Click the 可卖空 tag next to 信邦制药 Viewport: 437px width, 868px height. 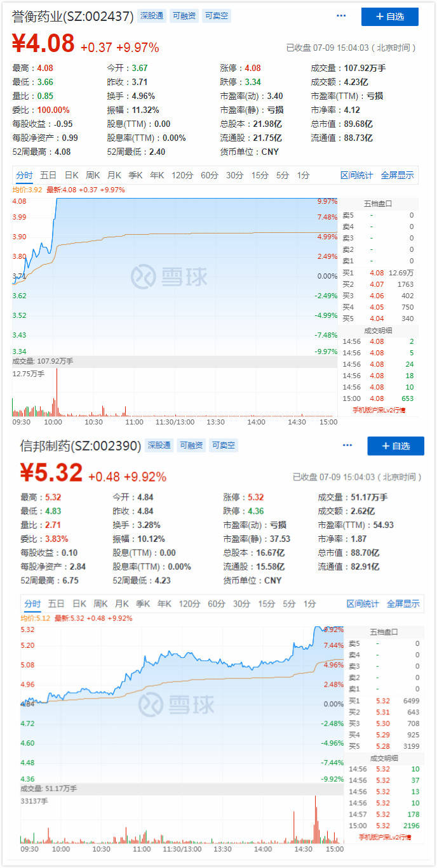tap(224, 445)
